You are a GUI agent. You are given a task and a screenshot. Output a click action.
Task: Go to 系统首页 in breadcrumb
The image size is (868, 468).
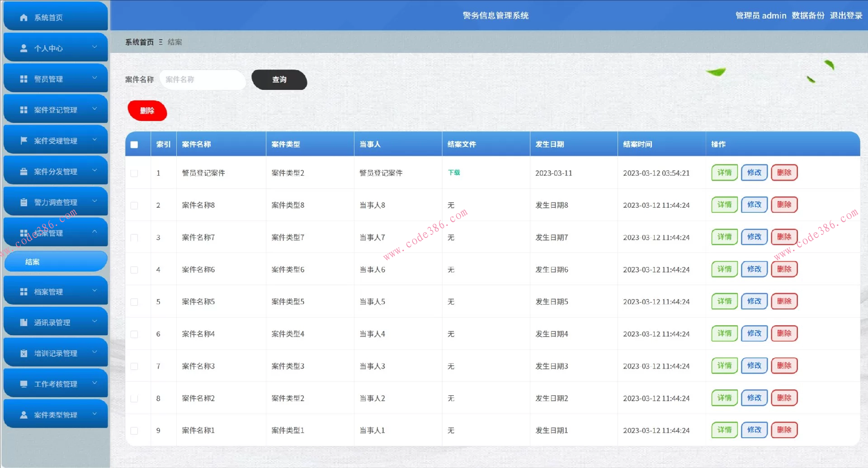point(138,42)
